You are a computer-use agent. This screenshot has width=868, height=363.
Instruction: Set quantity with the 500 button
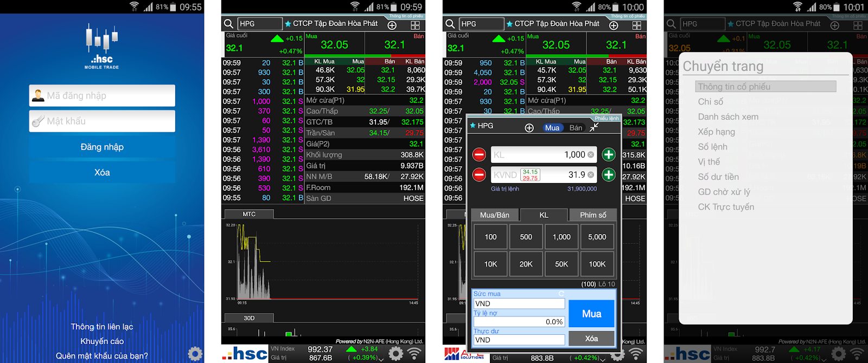click(x=526, y=237)
